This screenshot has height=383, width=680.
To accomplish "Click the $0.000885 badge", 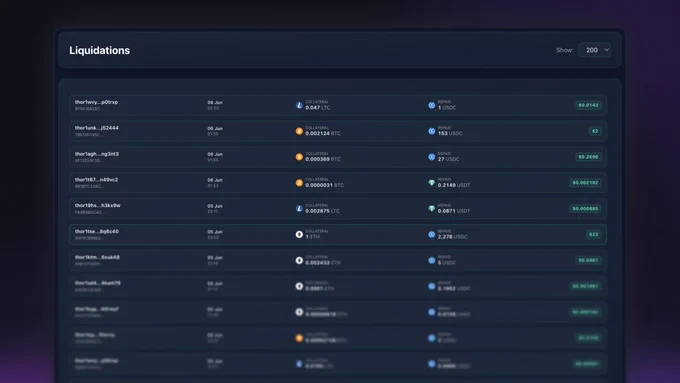I will [x=585, y=209].
